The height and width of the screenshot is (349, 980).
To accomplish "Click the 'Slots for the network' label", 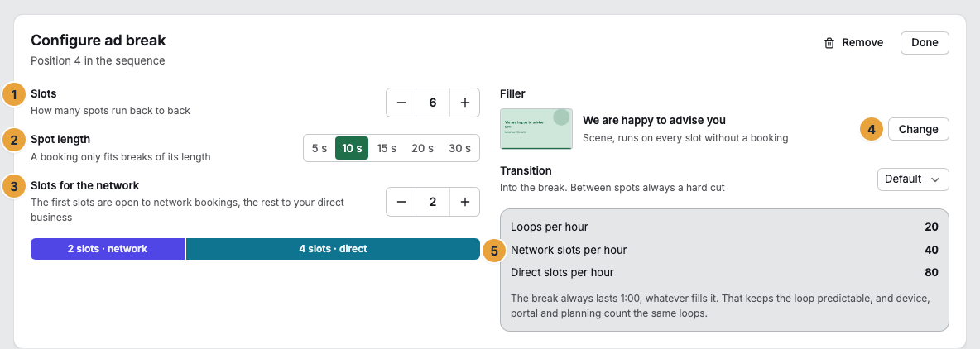I will click(85, 185).
